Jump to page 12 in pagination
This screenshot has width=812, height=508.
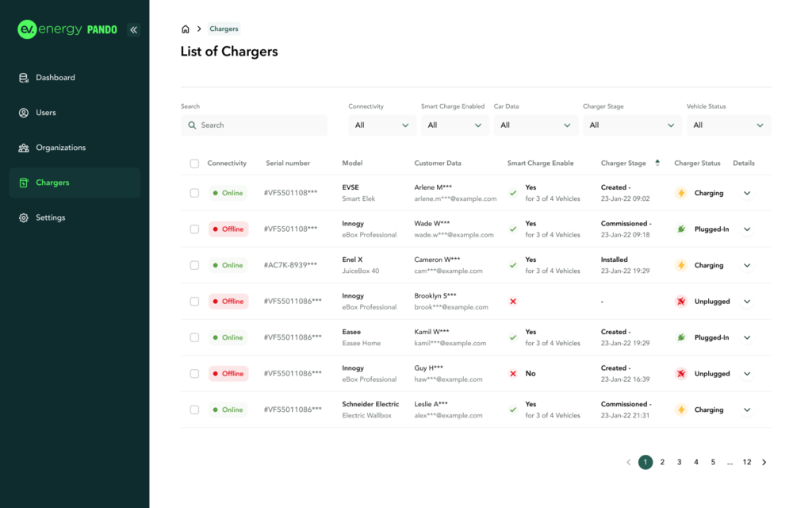click(746, 462)
